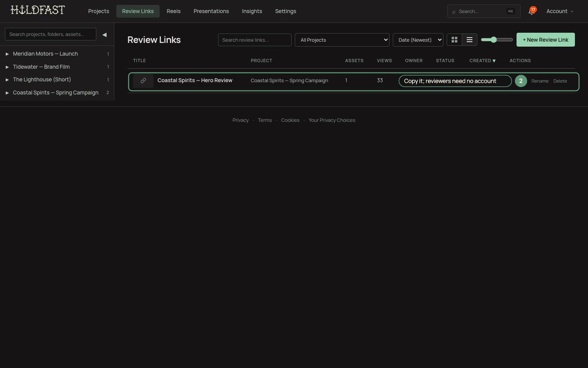588x368 pixels.
Task: Click the link icon for Coastal Spirits — Hero Review
Action: click(x=143, y=81)
